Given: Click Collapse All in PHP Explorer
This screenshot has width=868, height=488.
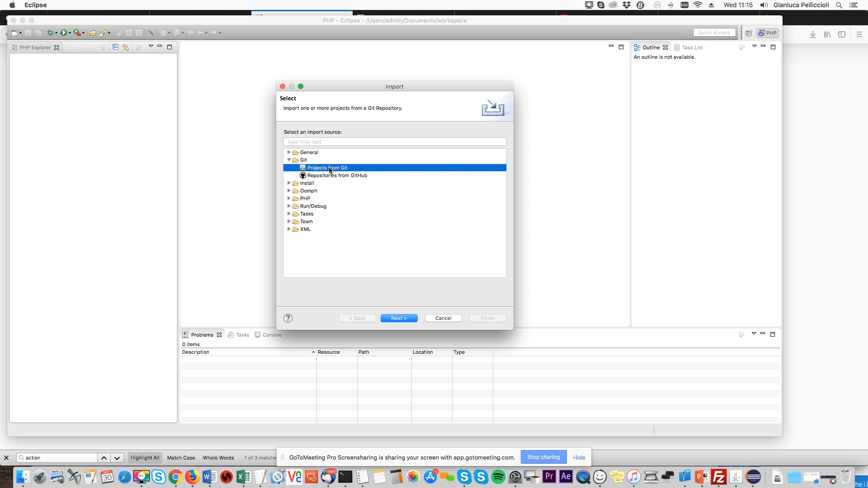Looking at the screenshot, I should point(115,47).
